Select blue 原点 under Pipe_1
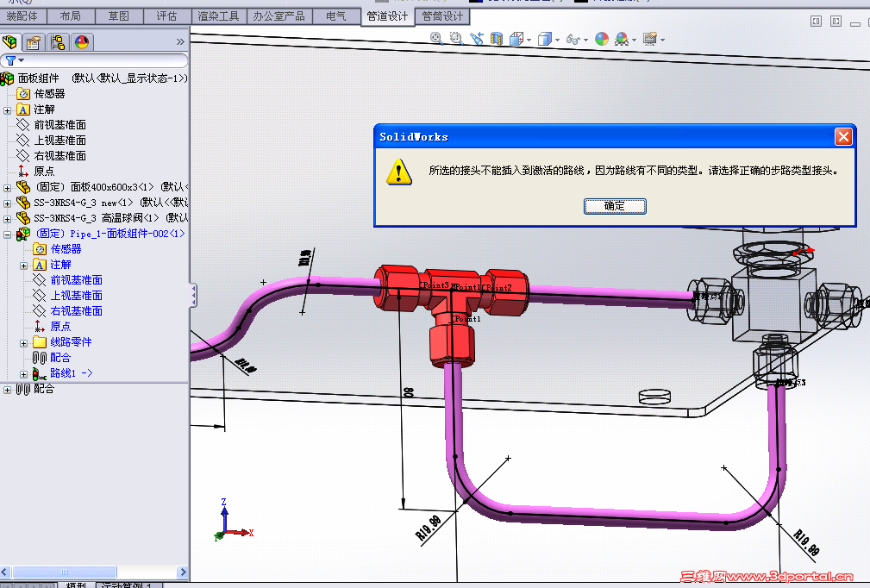The image size is (870, 588). point(59,327)
